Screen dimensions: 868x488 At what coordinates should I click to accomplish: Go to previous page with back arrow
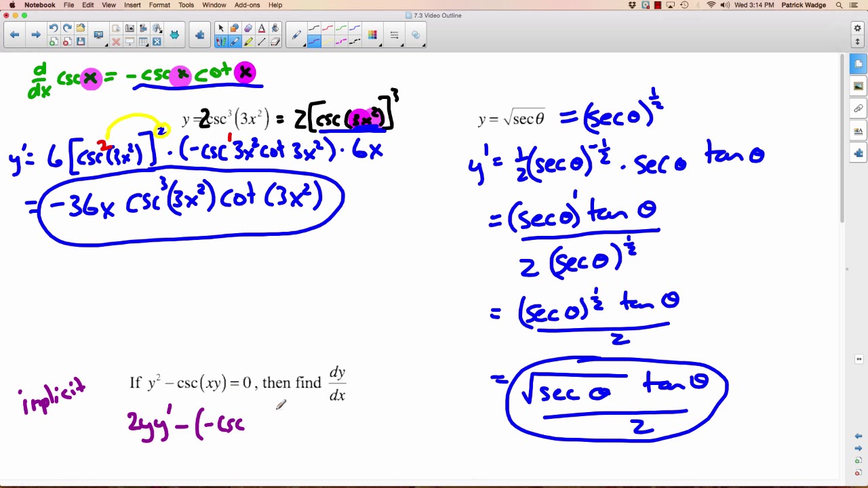(14, 35)
